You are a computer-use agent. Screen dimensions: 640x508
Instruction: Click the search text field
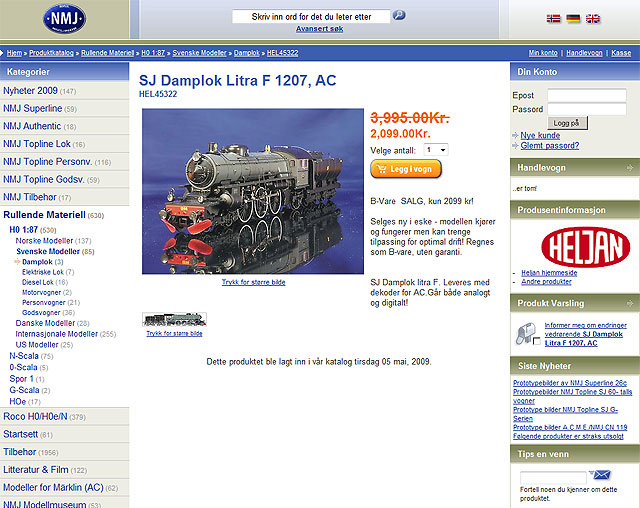tap(311, 17)
